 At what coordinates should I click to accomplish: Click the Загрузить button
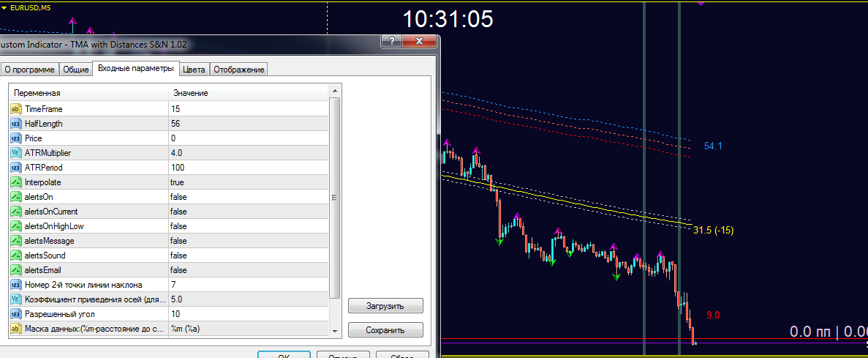pos(385,306)
